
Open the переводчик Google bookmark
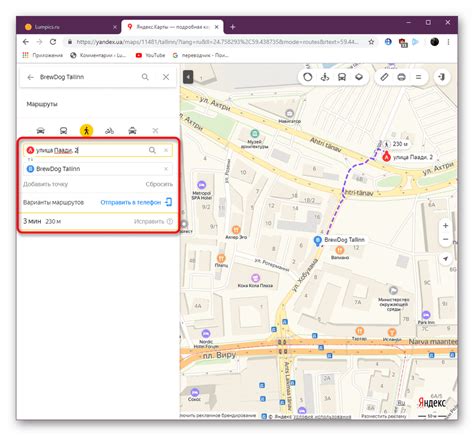pyautogui.click(x=200, y=55)
